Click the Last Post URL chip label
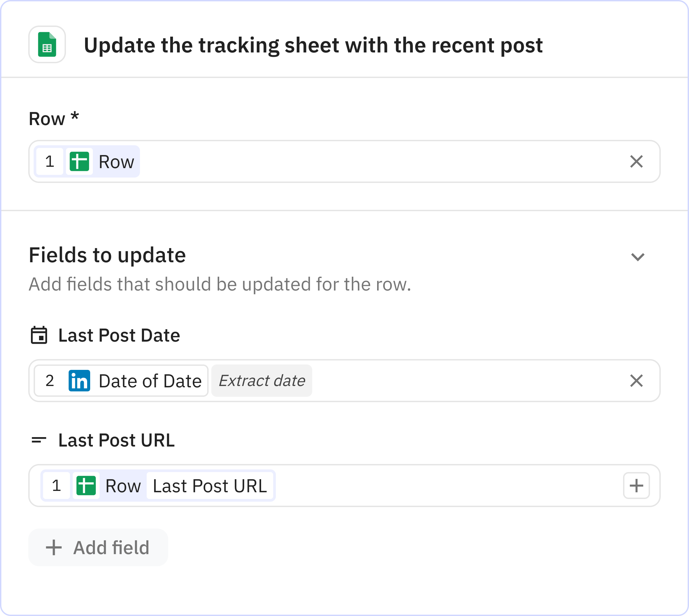Screen dimensions: 689x616 [210, 486]
